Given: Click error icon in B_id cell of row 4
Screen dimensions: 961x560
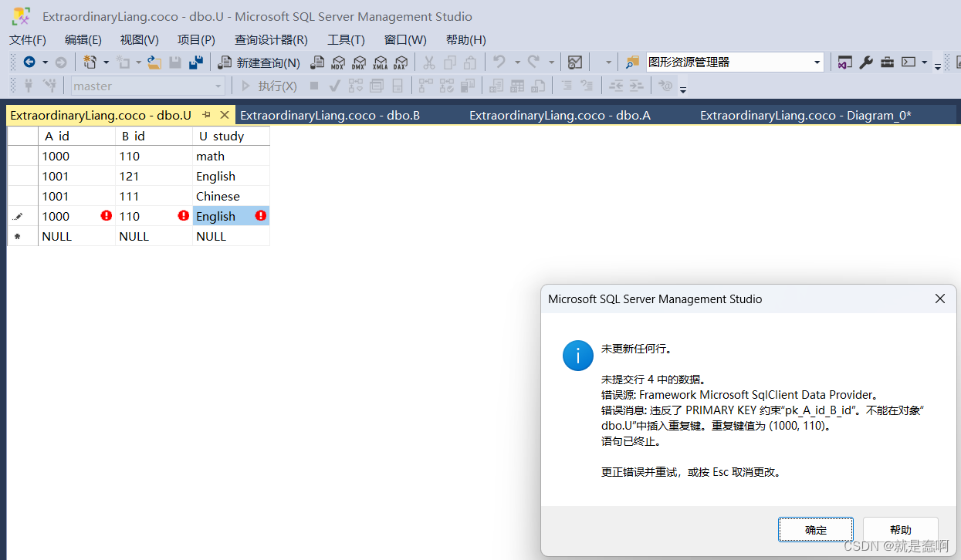Looking at the screenshot, I should [184, 216].
